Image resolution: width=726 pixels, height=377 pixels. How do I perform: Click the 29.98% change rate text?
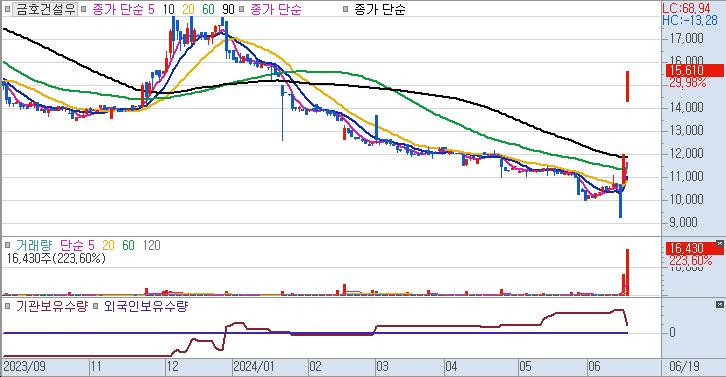(x=688, y=82)
